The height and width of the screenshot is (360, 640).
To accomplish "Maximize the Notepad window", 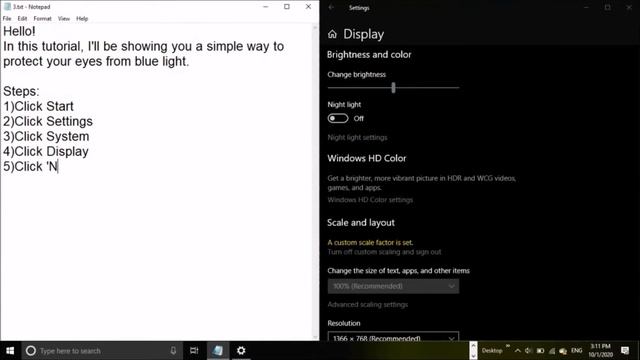I will tap(287, 7).
